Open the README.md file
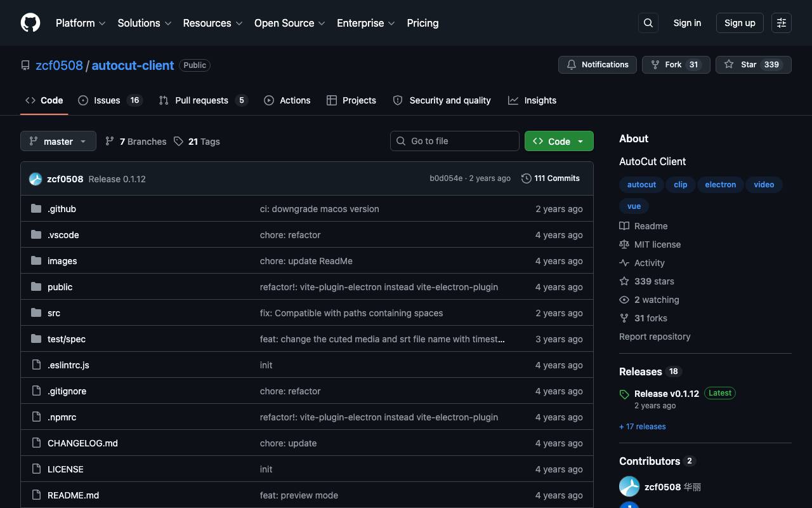This screenshot has width=812, height=508. pos(73,495)
